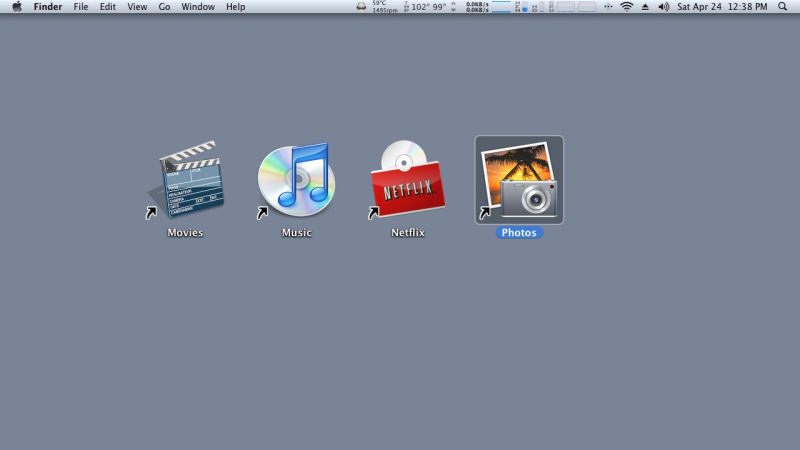
Task: Click the network KB/s speed monitor
Action: click(x=477, y=7)
